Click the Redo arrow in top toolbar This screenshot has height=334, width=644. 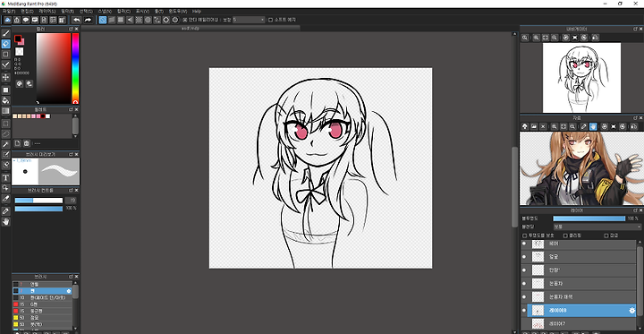point(88,20)
